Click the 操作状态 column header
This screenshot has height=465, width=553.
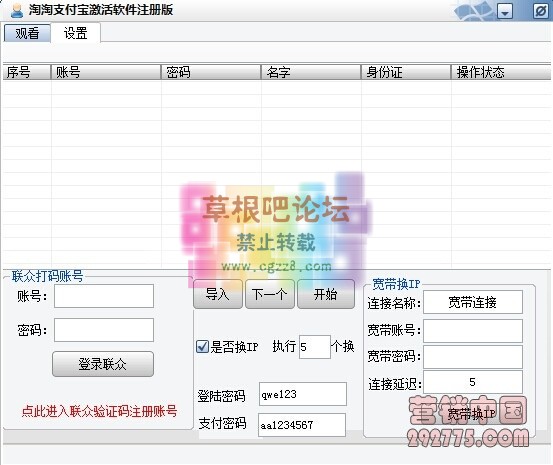pyautogui.click(x=501, y=72)
